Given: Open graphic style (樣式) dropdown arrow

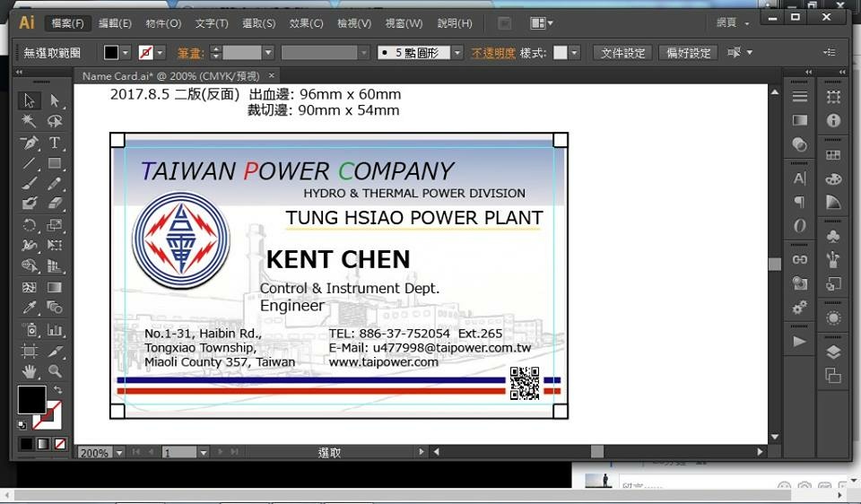Looking at the screenshot, I should [x=574, y=53].
